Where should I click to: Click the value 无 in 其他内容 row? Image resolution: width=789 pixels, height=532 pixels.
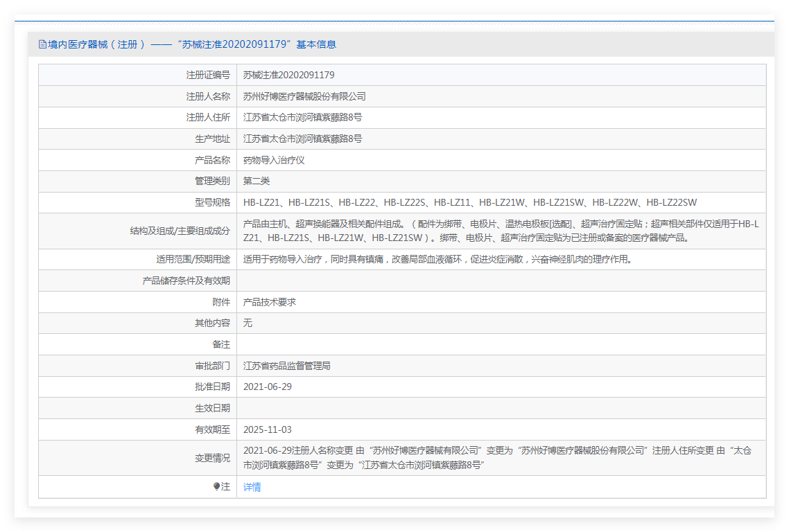248,323
